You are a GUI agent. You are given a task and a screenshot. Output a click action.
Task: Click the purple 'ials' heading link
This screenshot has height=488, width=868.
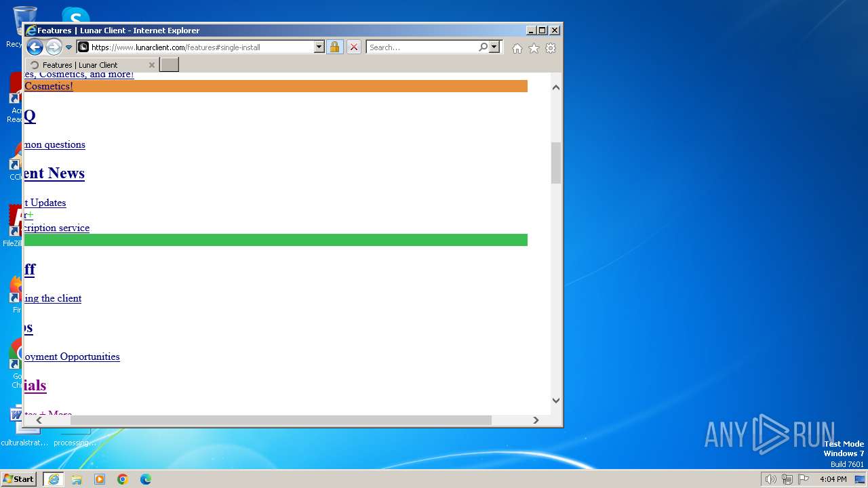(x=35, y=386)
